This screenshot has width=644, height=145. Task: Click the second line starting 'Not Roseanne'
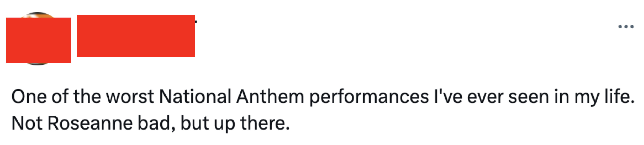(x=150, y=123)
